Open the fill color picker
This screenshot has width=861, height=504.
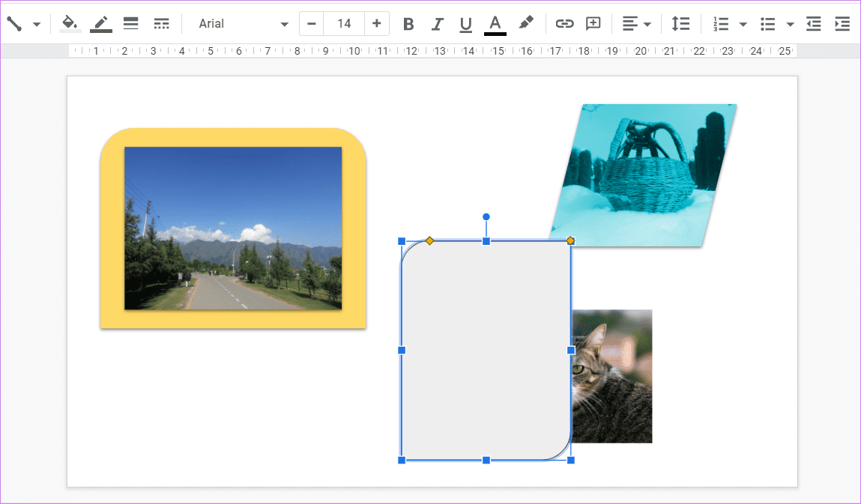point(70,23)
